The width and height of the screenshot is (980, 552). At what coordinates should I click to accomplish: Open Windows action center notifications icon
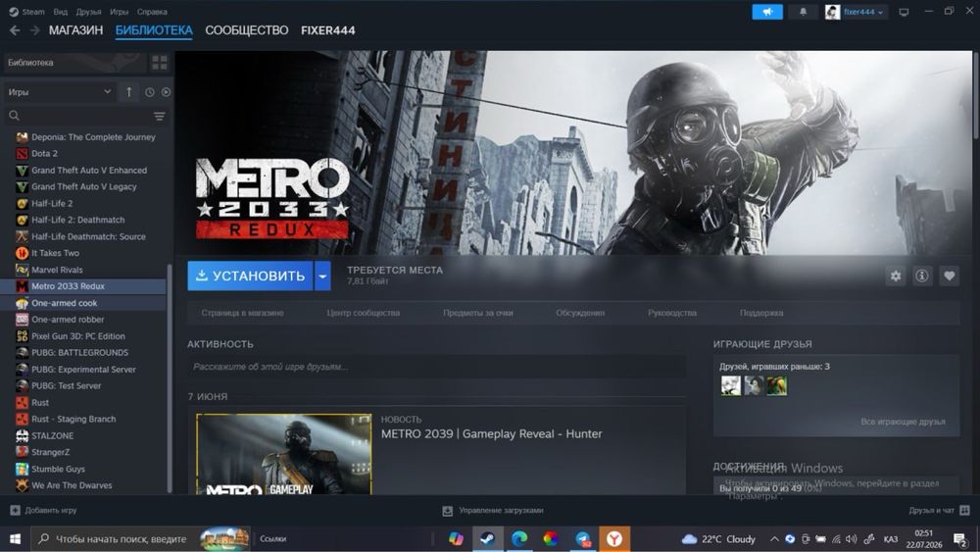[x=960, y=539]
